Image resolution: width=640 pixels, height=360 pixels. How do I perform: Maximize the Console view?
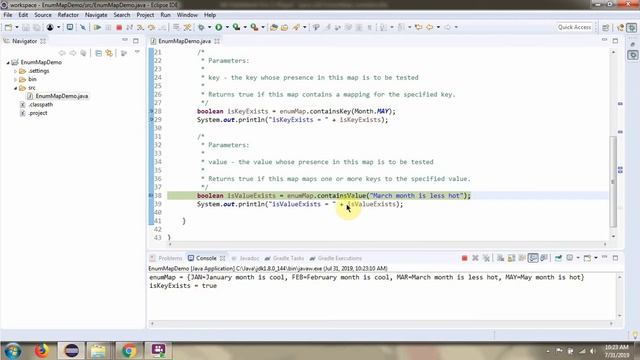click(x=616, y=258)
